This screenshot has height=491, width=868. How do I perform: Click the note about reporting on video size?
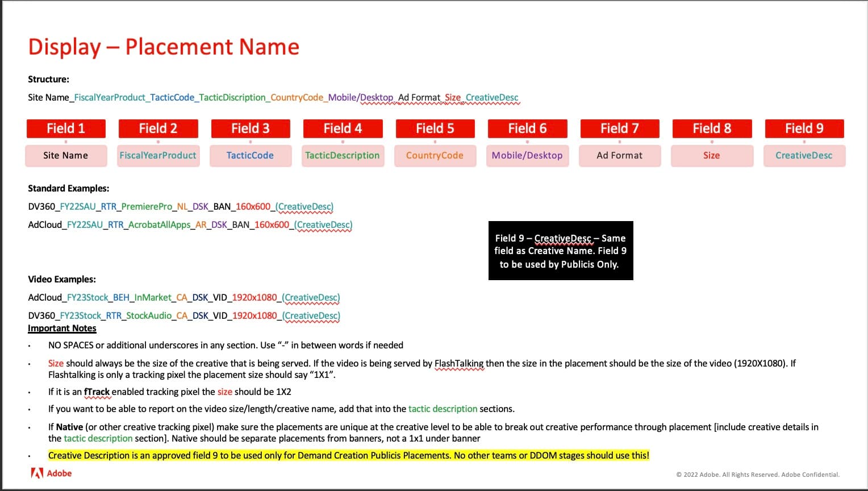pyautogui.click(x=281, y=409)
